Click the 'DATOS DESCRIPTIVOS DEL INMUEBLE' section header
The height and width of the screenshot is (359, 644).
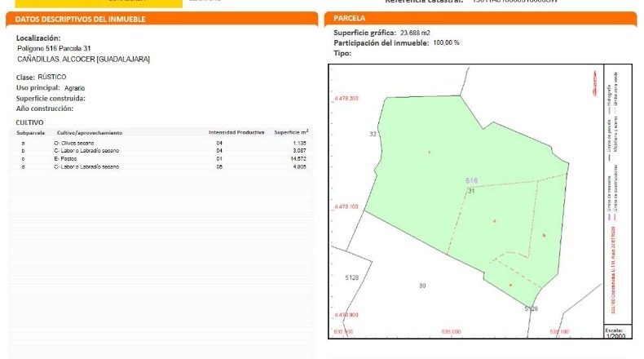point(80,20)
